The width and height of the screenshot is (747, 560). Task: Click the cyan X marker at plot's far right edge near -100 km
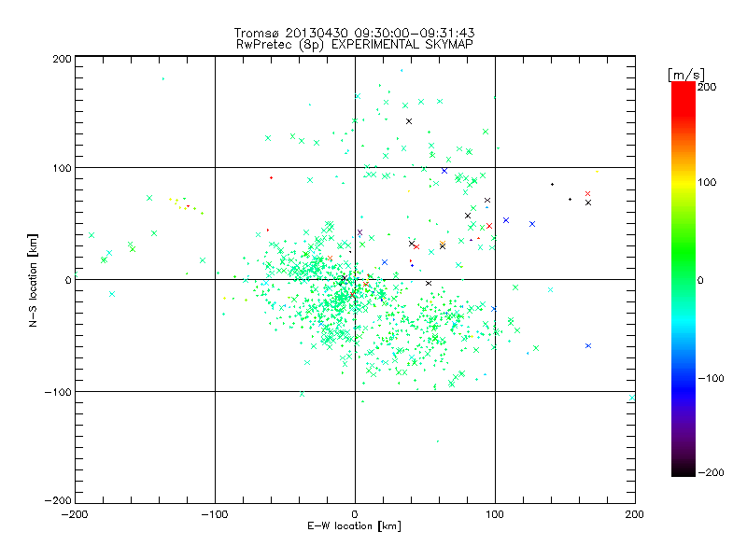click(x=632, y=398)
